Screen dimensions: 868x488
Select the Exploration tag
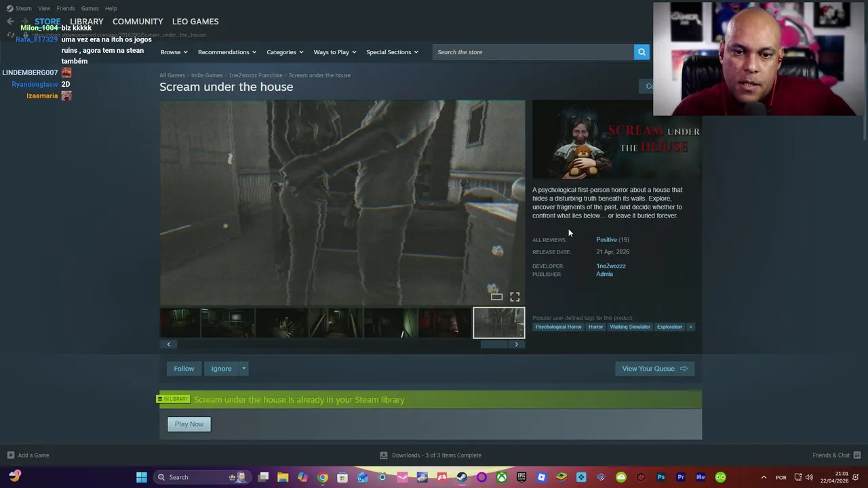tap(669, 327)
